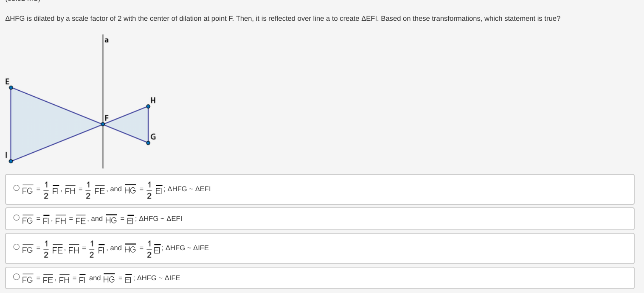The image size is (644, 293).
Task: Click point I on the diagram
Action: click(11, 160)
